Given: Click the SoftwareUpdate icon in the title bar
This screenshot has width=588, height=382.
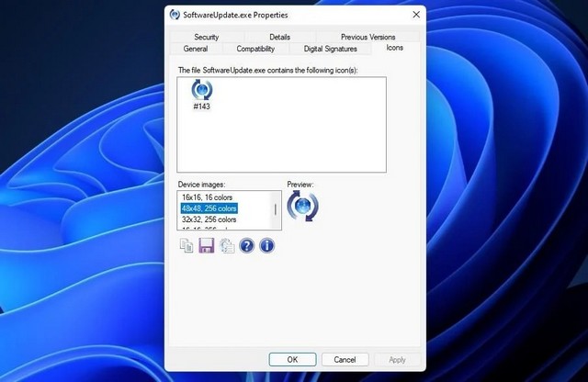Looking at the screenshot, I should (175, 15).
